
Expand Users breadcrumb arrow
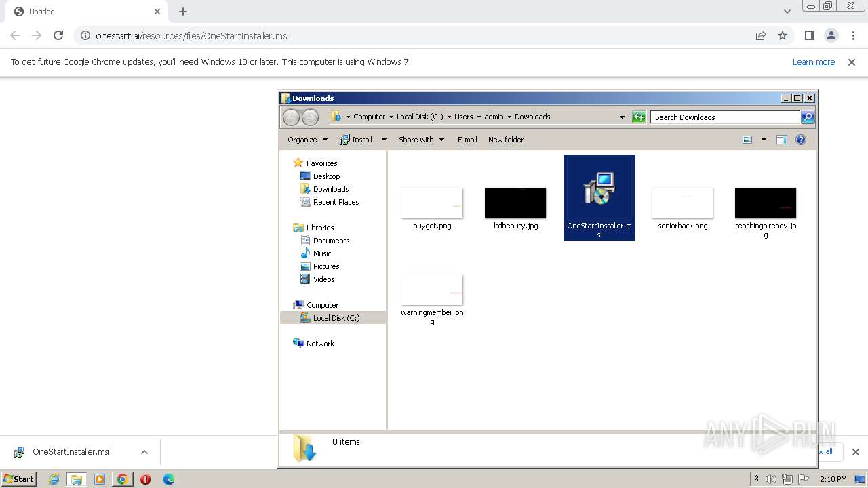(479, 117)
